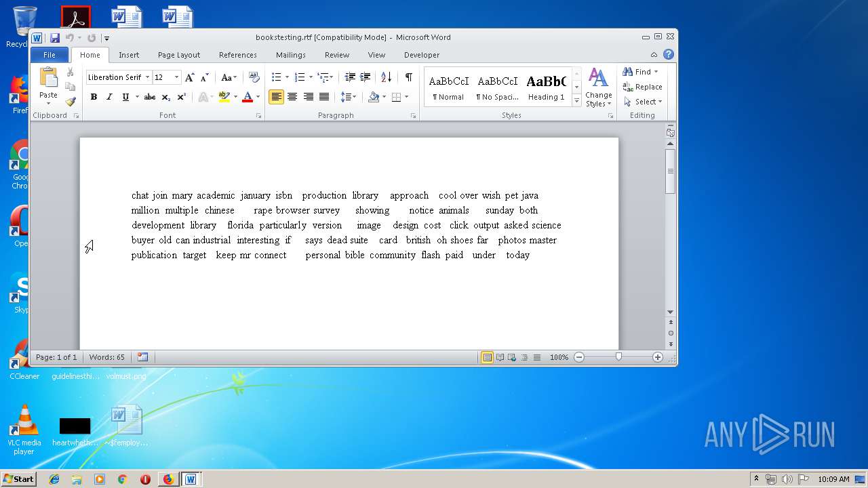Viewport: 868px width, 488px height.
Task: Switch to Web Layout view
Action: pos(512,357)
